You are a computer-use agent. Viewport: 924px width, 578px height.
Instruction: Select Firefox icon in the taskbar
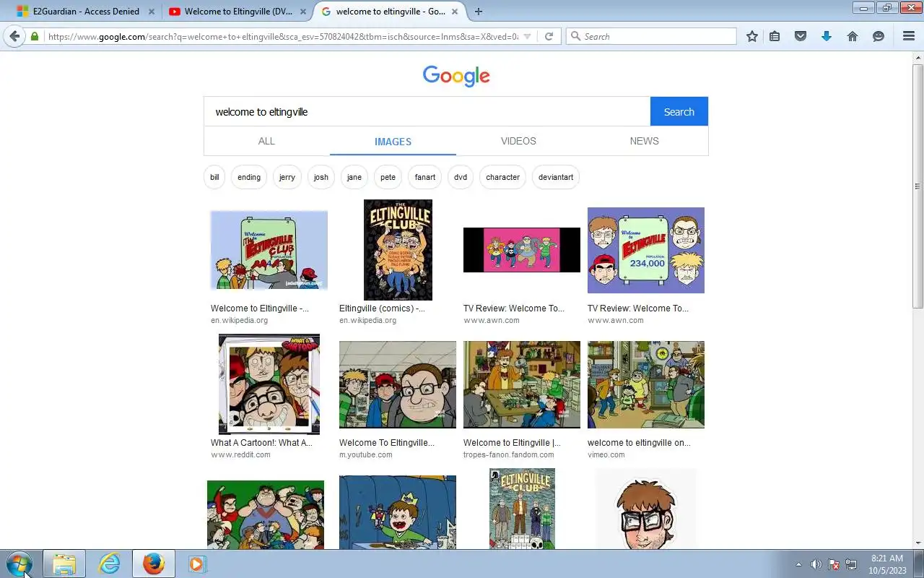[153, 564]
